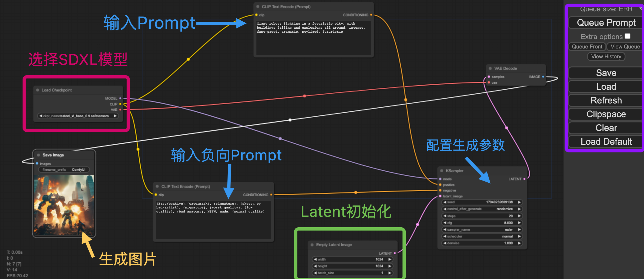Viewport: 644px width, 279px height.
Task: Click Load Default workflow button
Action: [x=606, y=142]
